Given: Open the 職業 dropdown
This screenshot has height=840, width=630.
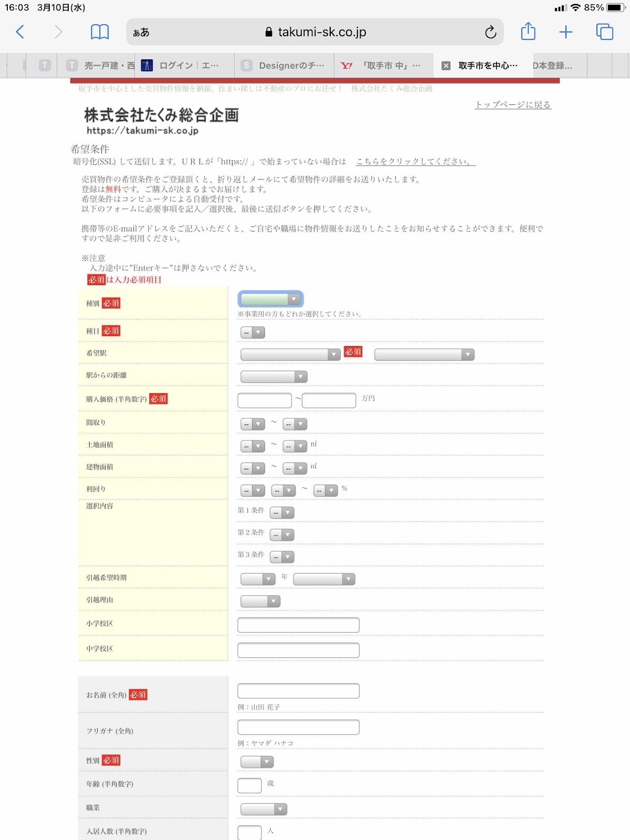Looking at the screenshot, I should [264, 809].
